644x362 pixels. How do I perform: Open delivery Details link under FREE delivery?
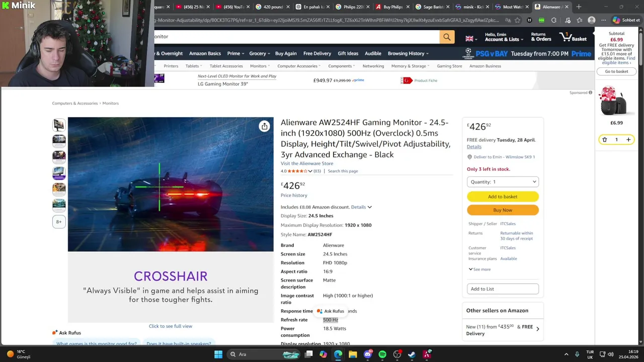(x=474, y=147)
